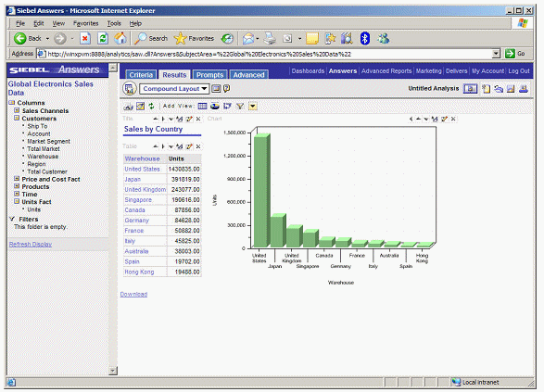Screen dimensions: 544x392
Task: Stop page loading with the red X icon
Action: [85, 38]
